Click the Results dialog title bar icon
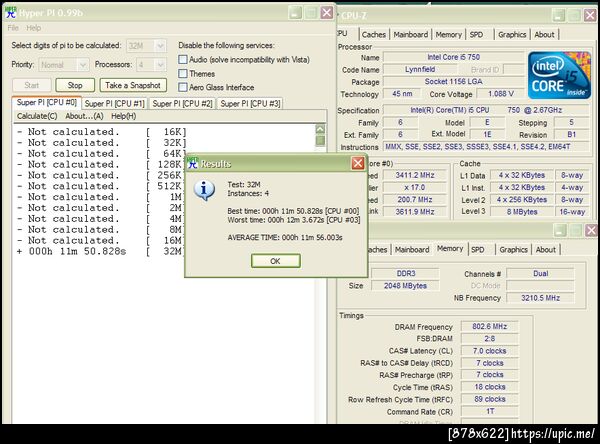Screen dimensions: 600x444 pyautogui.click(x=192, y=163)
